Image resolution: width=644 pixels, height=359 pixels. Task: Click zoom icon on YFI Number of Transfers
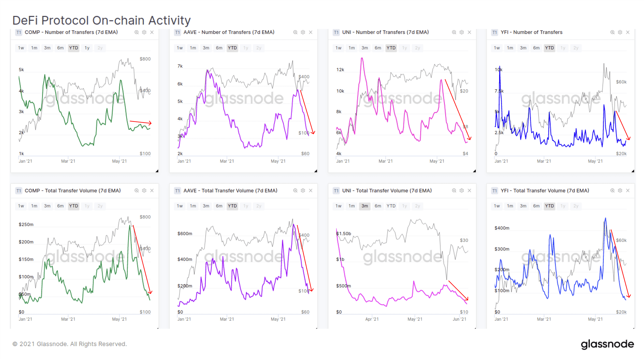pyautogui.click(x=612, y=32)
